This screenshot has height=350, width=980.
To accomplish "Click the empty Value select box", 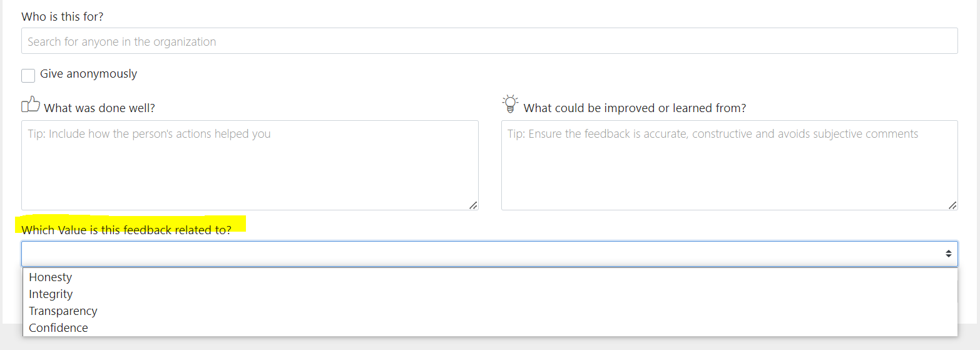I will 489,254.
